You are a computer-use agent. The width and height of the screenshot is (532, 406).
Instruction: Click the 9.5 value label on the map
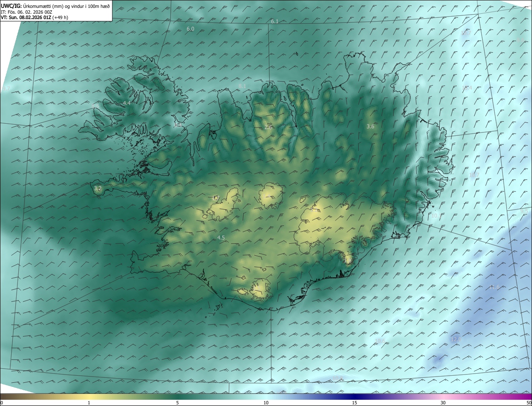tap(524, 211)
